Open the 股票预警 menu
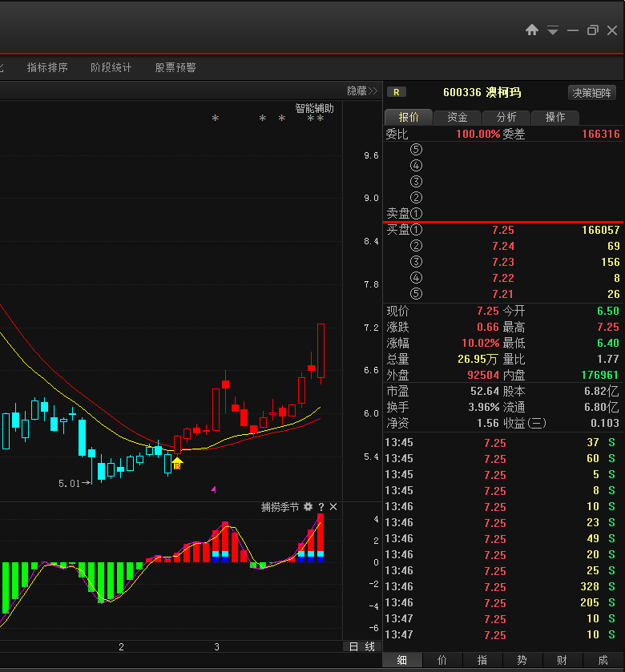 coord(175,67)
